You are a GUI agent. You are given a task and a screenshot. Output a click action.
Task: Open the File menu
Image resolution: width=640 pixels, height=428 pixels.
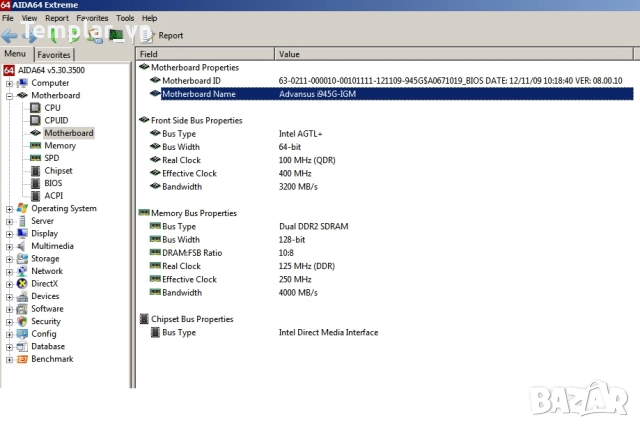tap(9, 18)
